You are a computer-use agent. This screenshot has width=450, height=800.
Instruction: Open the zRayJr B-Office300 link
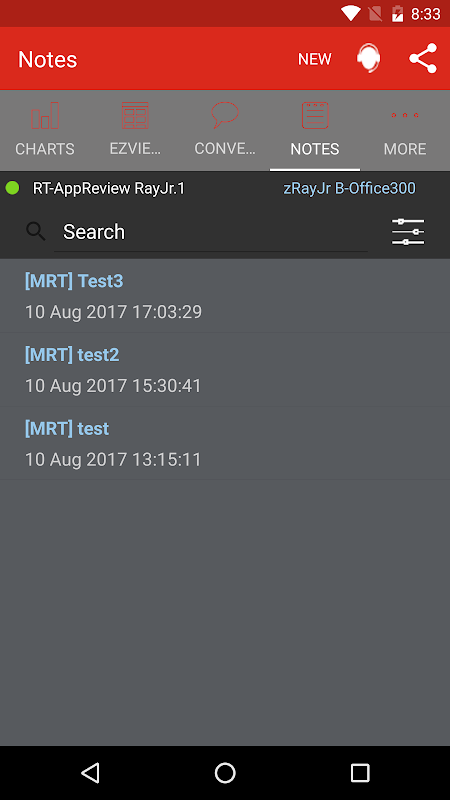coord(349,188)
